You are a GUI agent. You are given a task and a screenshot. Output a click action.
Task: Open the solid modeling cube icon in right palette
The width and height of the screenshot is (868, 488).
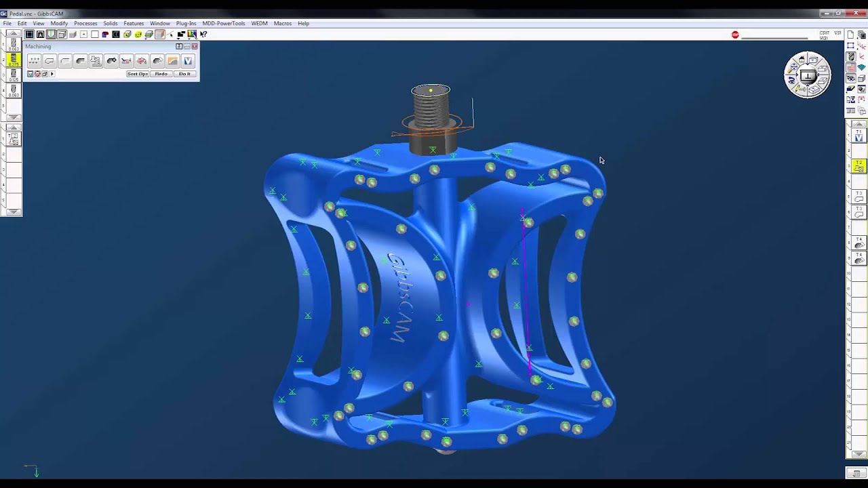861,78
